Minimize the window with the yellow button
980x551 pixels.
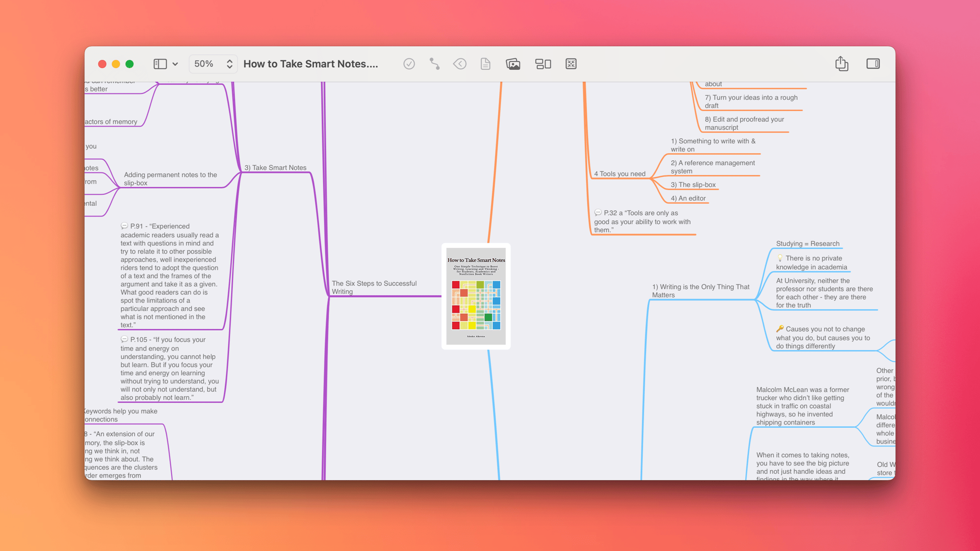(116, 64)
